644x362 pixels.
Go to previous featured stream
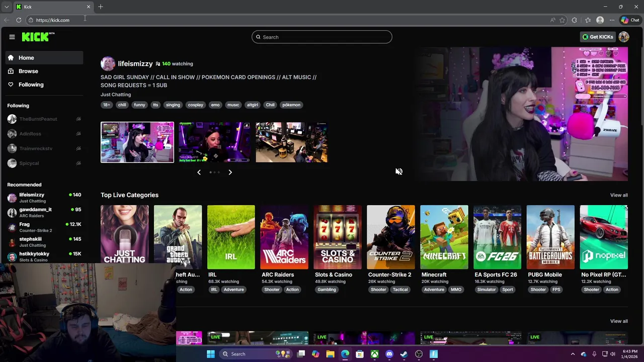[199, 172]
